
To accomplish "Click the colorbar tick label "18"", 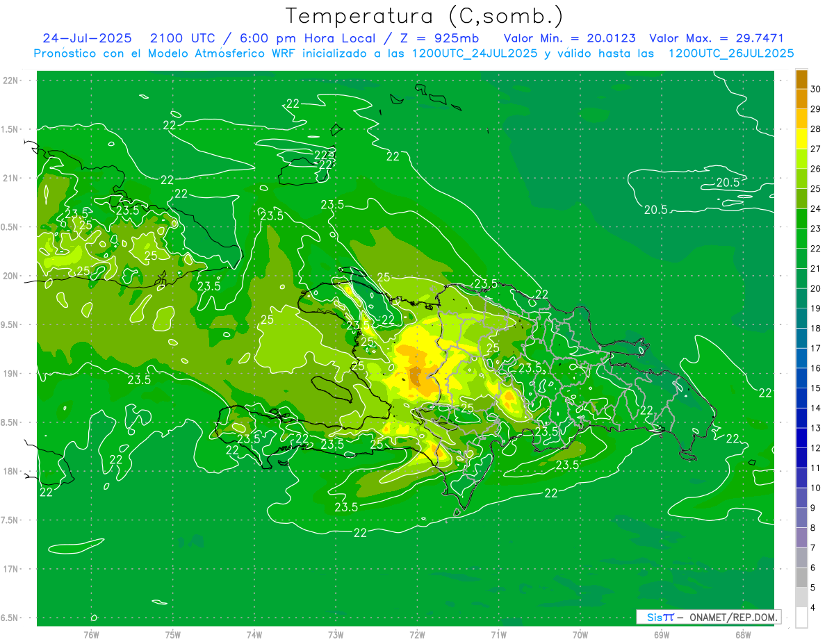I will (x=816, y=328).
